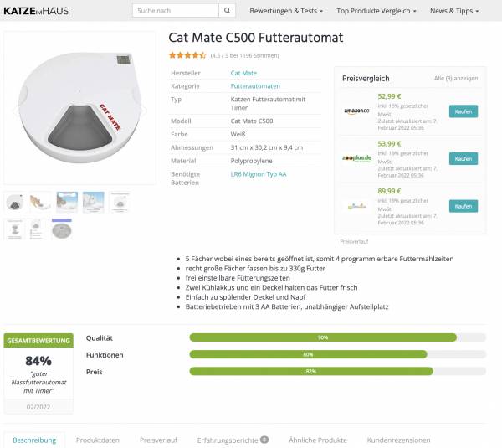Image resolution: width=502 pixels, height=448 pixels.
Task: Click the Gesamtbewertung heading box
Action: [38, 341]
